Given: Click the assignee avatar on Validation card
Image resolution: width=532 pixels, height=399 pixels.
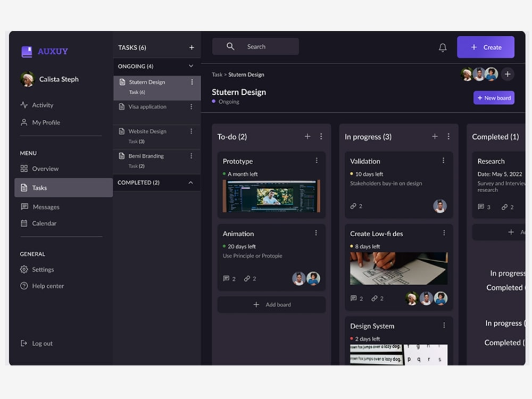Looking at the screenshot, I should 440,206.
